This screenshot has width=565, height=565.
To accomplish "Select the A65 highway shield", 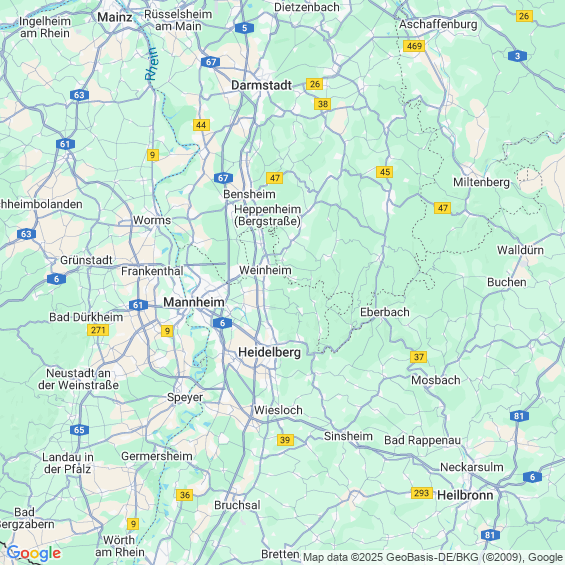I will [79, 430].
